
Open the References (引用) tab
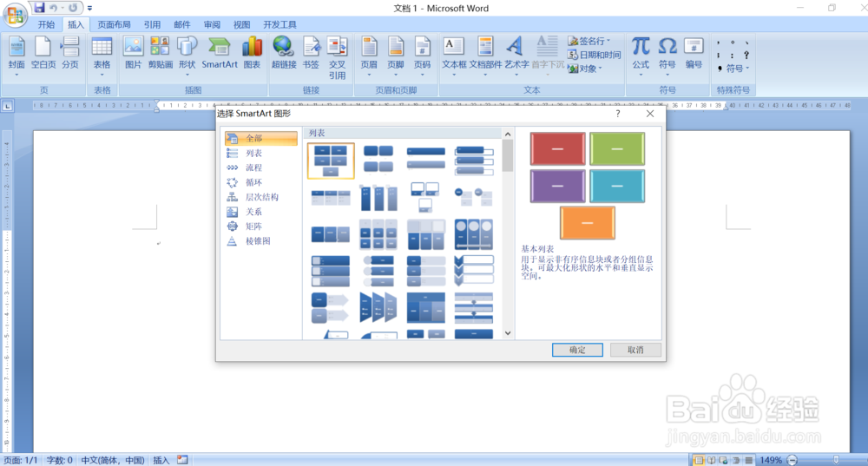coord(152,24)
